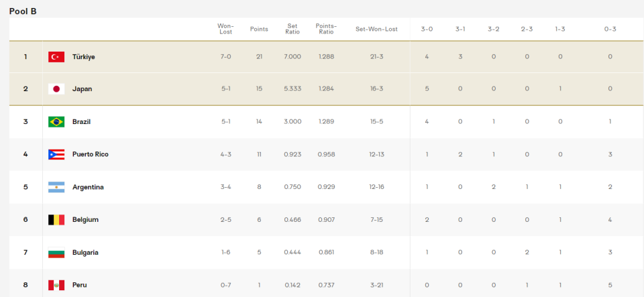Select Brazil's 15-5 set record
Viewport: 644px width, 297px height.
point(376,122)
